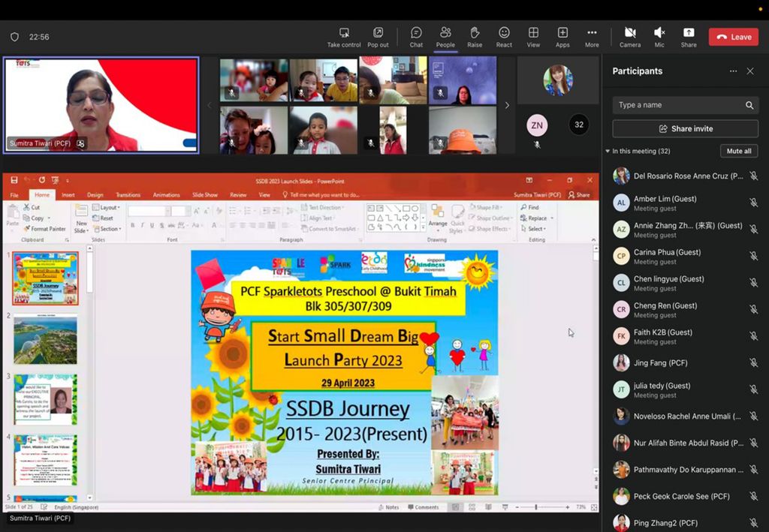Open Participants panel more options
The width and height of the screenshot is (769, 532).
point(733,71)
